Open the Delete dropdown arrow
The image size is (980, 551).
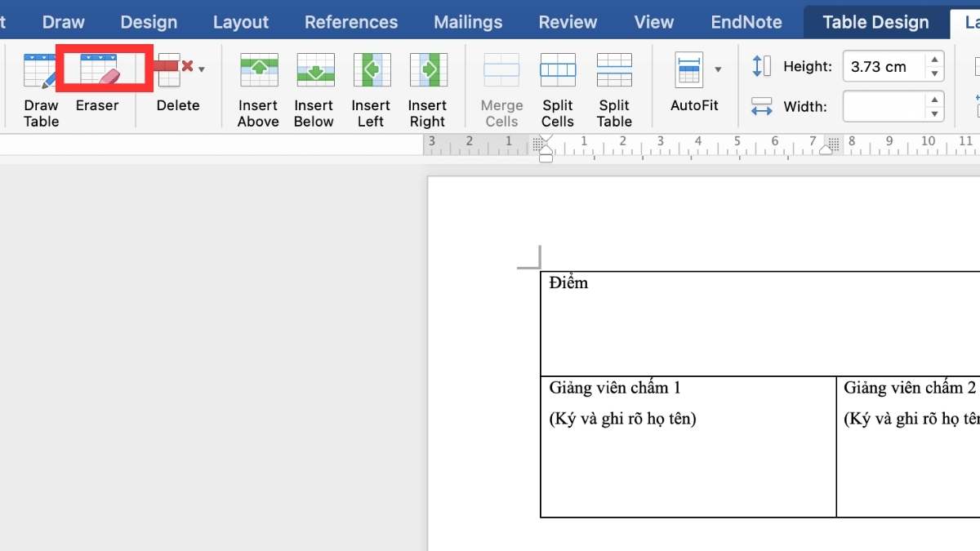pyautogui.click(x=202, y=69)
